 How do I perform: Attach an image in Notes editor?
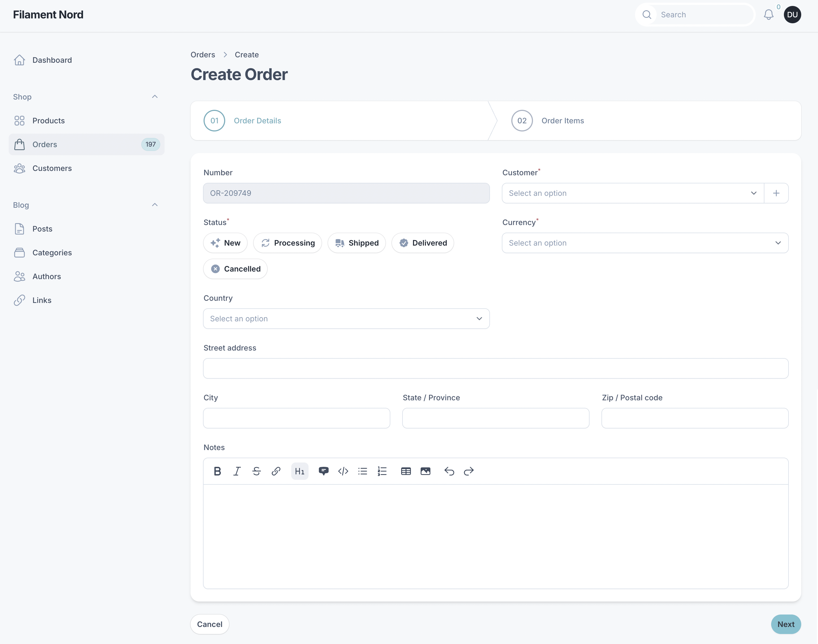[425, 471]
